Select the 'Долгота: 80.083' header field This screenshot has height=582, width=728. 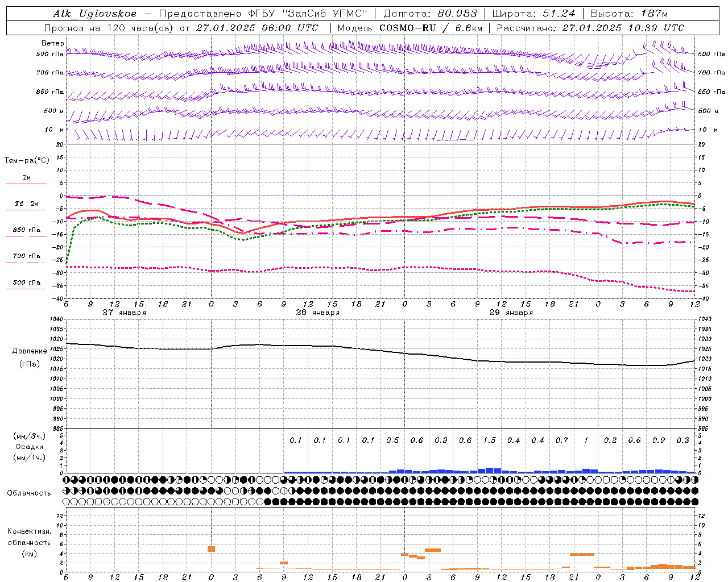[x=431, y=14]
